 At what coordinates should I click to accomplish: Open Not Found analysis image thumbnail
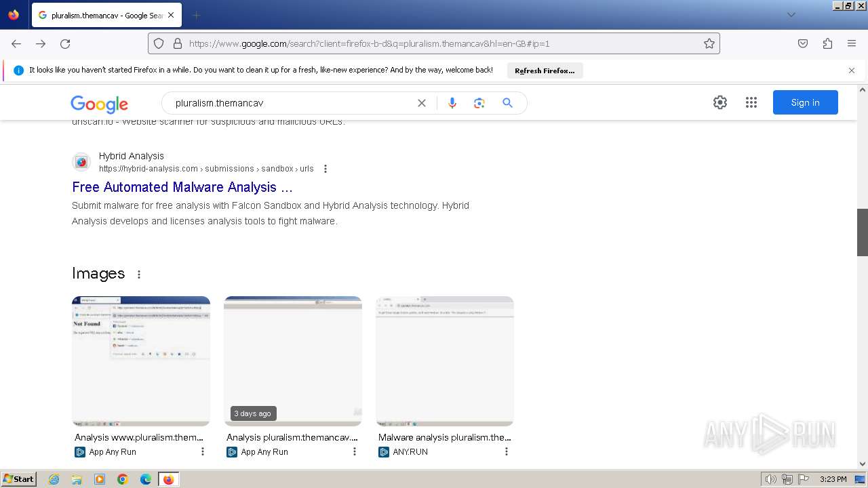click(141, 361)
